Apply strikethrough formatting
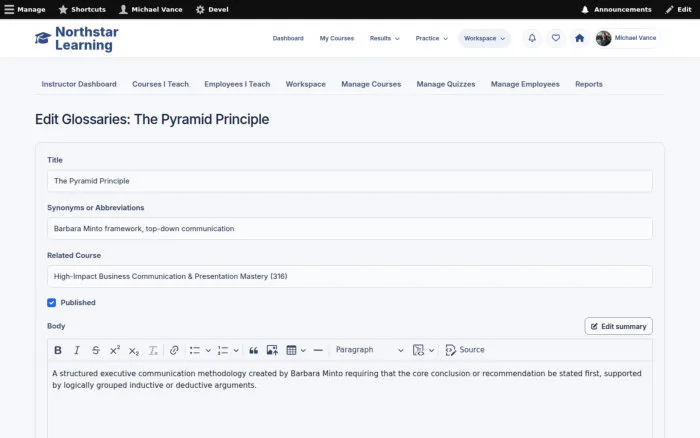The height and width of the screenshot is (438, 700). click(96, 350)
